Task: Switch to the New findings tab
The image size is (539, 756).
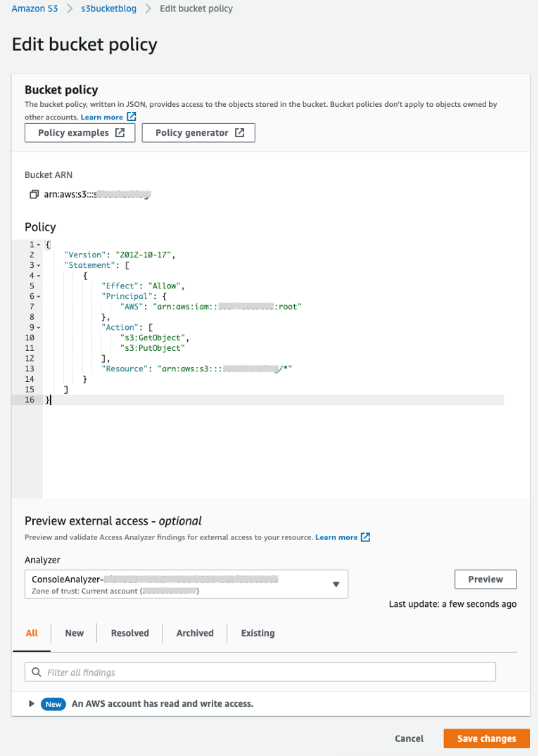Action: pos(75,633)
